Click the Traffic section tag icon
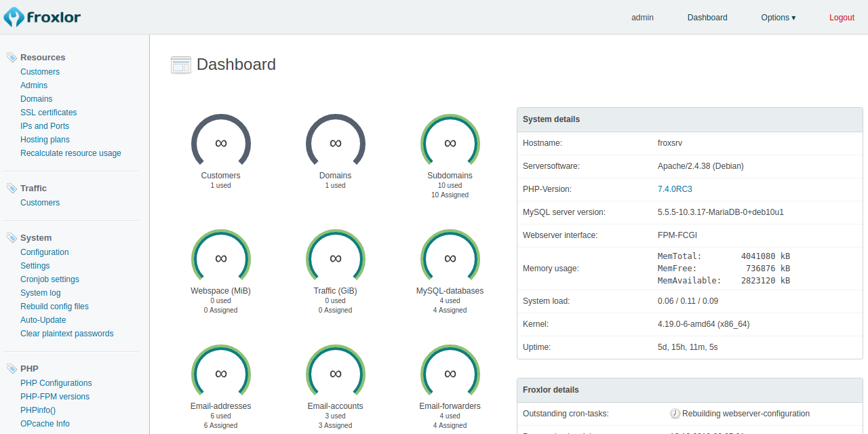868x434 pixels. click(12, 189)
